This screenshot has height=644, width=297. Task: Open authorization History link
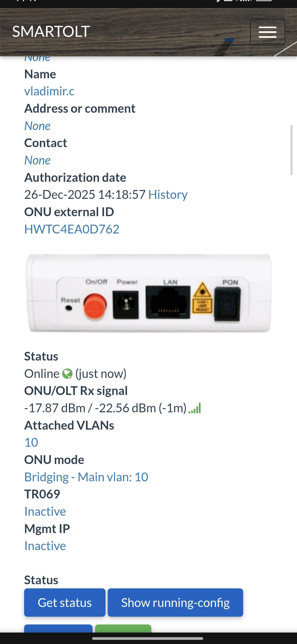168,194
